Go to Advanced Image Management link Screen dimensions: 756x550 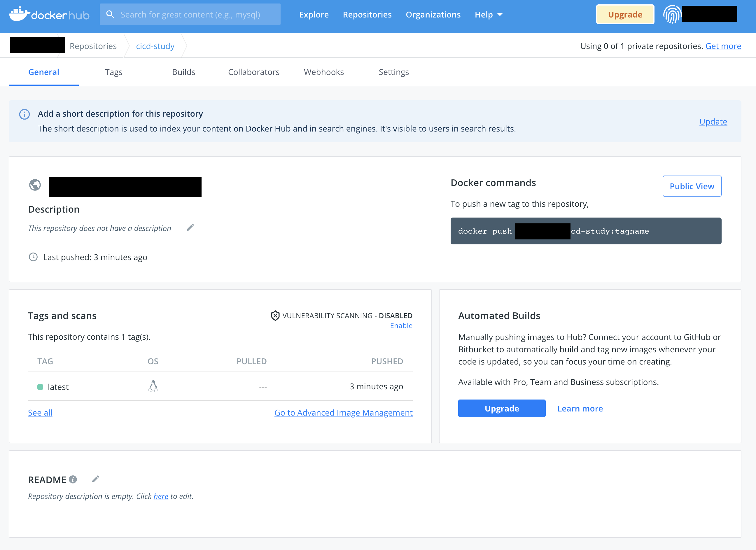(x=343, y=413)
